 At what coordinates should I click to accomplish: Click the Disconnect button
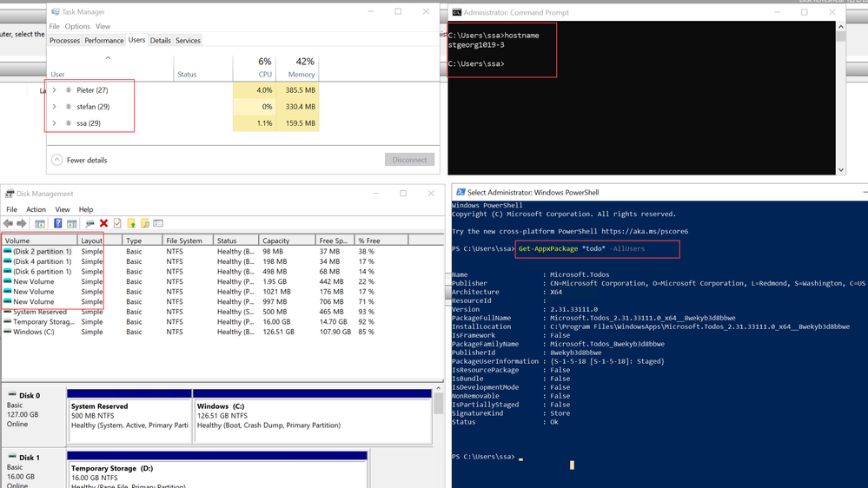(409, 160)
